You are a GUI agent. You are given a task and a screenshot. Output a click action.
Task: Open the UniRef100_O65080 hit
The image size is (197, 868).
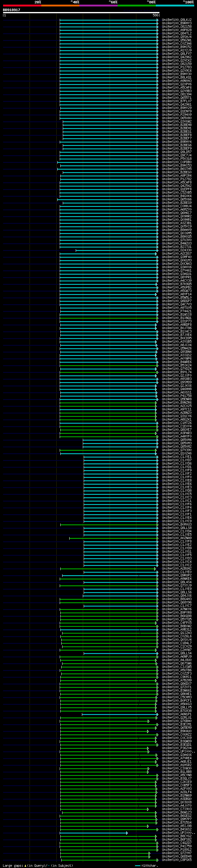point(176,118)
